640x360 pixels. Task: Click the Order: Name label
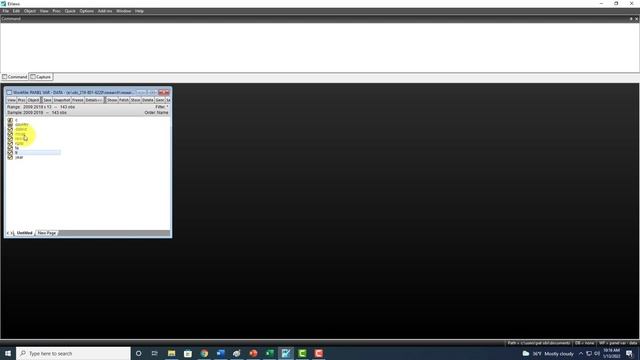point(156,112)
